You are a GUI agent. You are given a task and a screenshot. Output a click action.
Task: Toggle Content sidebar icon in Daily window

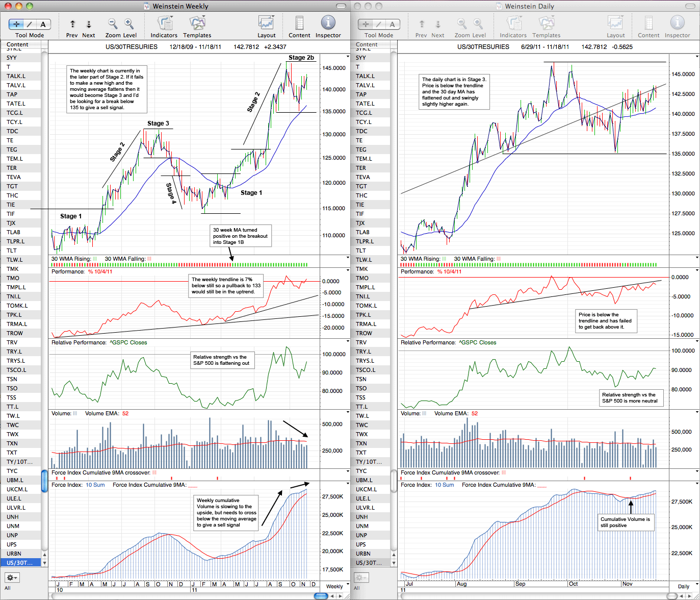coord(649,23)
